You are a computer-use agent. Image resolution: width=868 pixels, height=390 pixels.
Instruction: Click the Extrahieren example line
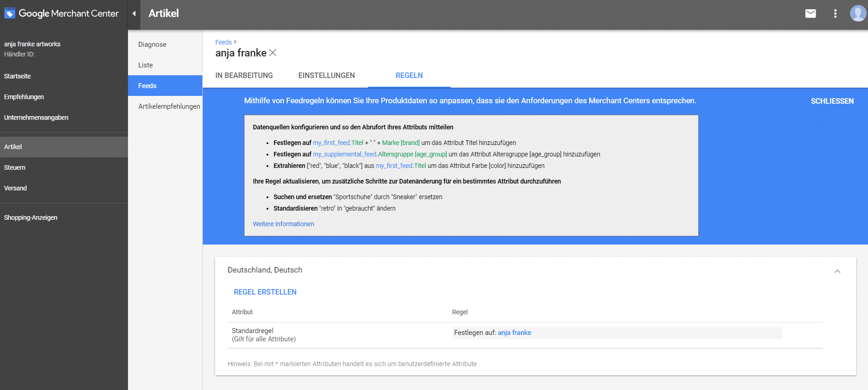[409, 166]
